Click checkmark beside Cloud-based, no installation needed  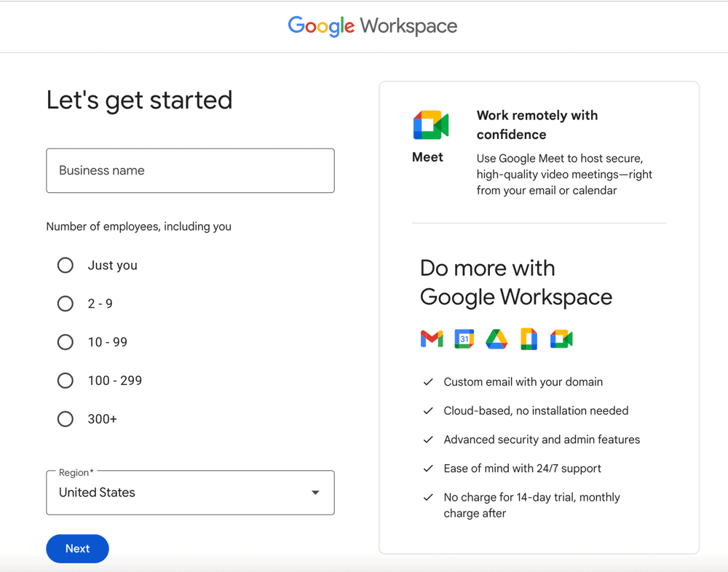428,411
